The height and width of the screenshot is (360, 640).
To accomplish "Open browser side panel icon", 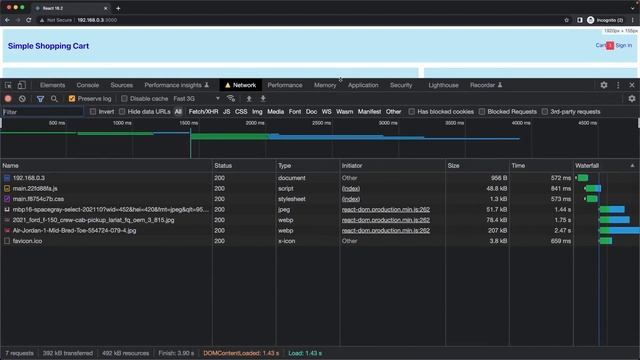I will click(580, 20).
